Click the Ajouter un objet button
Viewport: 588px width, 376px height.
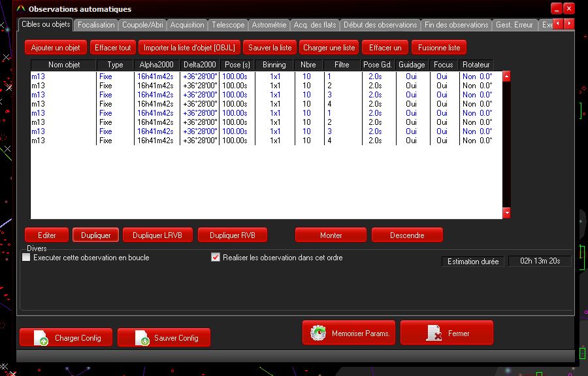(56, 48)
